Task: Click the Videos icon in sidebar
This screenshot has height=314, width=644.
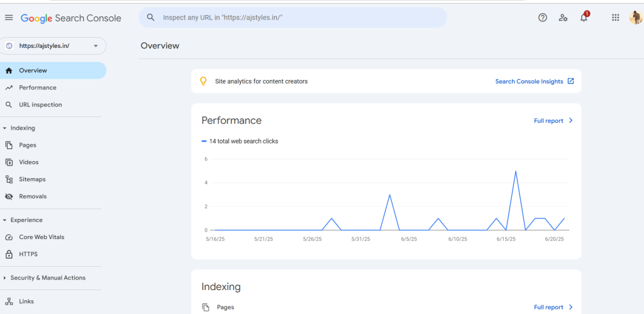Action: 9,162
